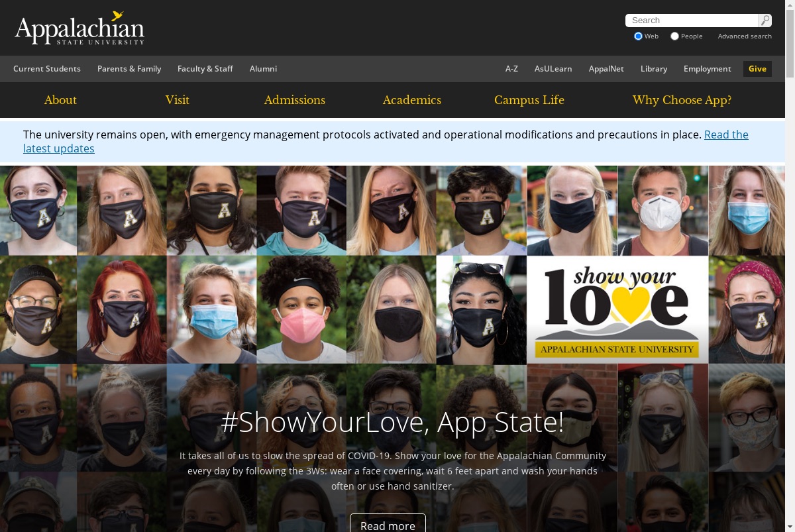Open the Library link
795x532 pixels.
click(x=654, y=69)
